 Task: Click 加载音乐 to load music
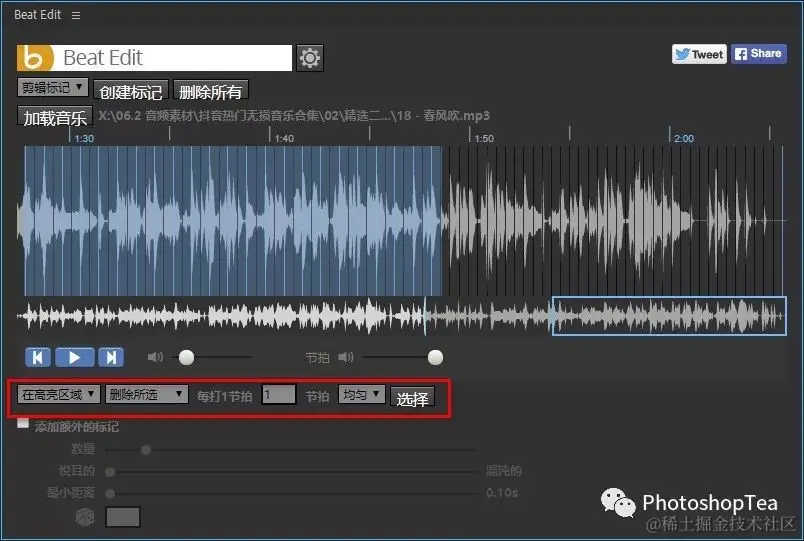click(x=55, y=117)
